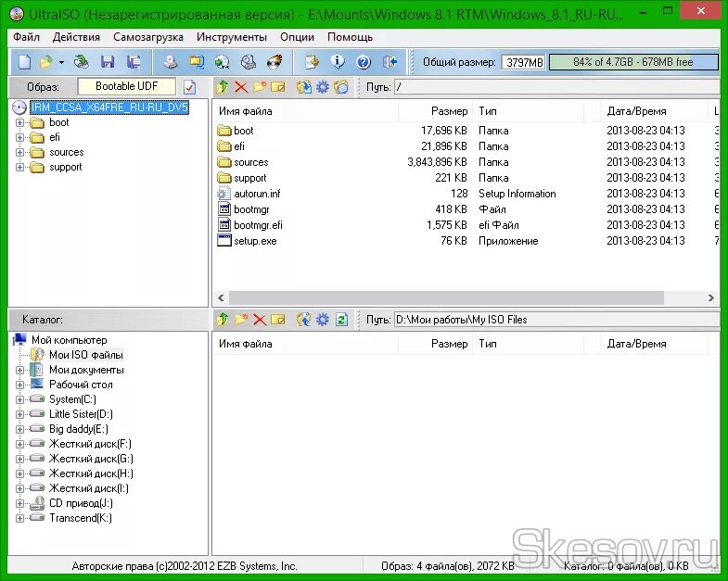Screen dimensions: 728x581
Task: Mount the image to the virtual drive via its icon
Action: click(249, 62)
